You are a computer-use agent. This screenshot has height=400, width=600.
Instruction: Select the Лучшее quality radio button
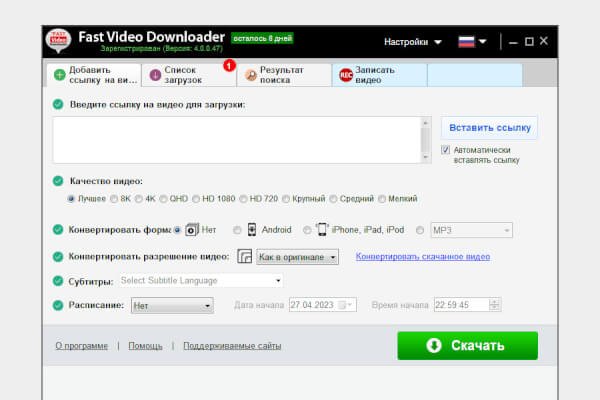(71, 199)
